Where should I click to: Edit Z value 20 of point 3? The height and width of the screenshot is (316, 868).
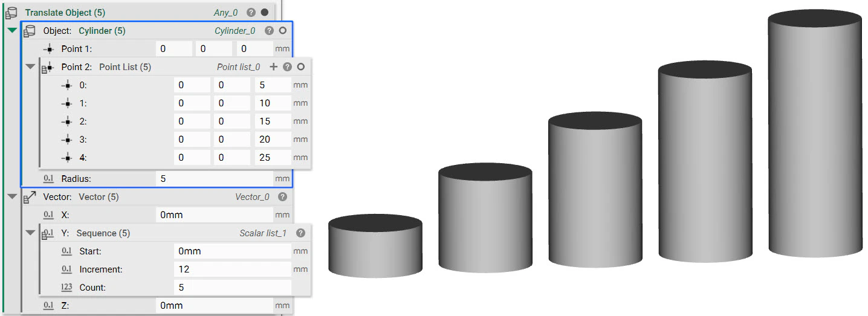(273, 140)
